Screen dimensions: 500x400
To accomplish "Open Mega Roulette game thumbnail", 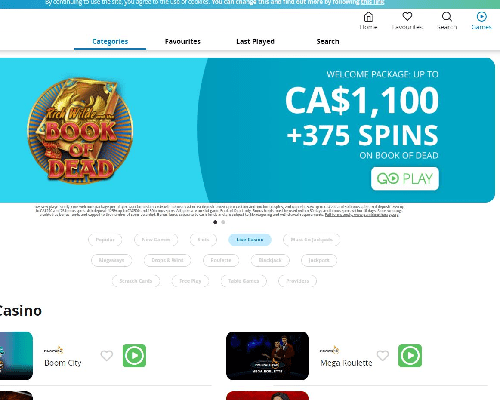I will (267, 356).
